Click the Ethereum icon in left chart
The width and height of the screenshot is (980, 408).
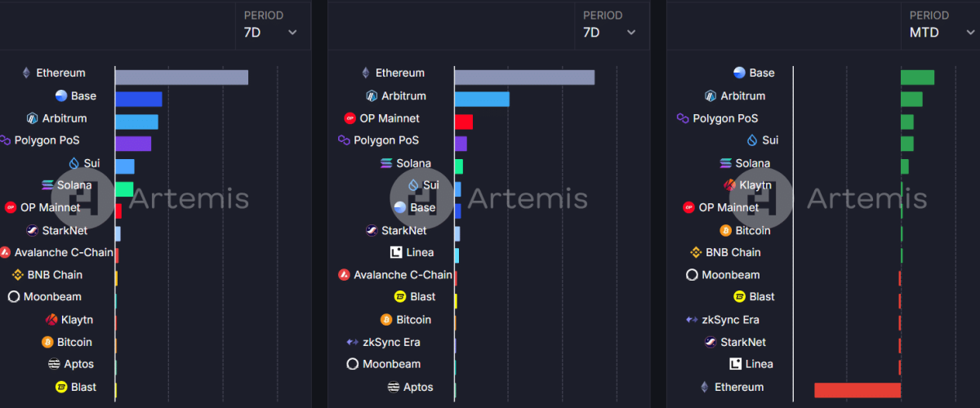25,73
